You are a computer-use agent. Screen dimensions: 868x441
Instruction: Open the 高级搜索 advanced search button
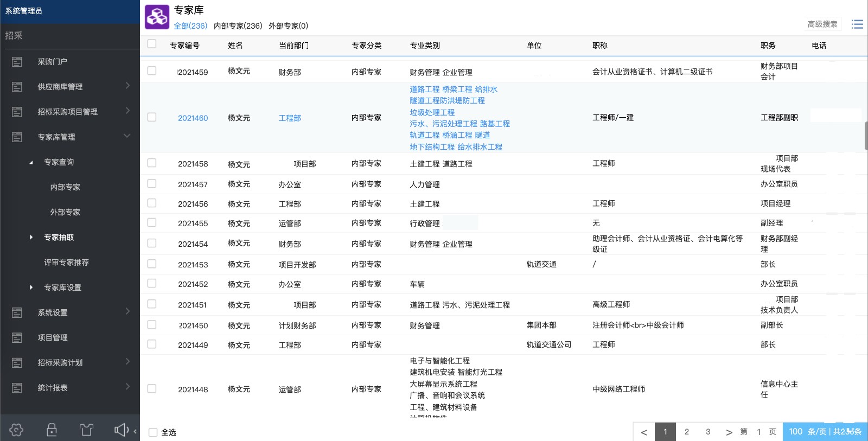[822, 24]
